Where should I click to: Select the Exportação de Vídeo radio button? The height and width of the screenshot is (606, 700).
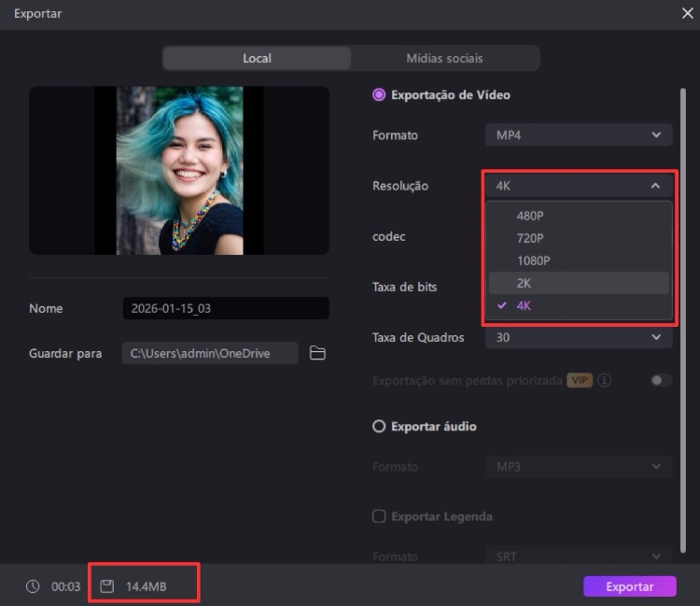379,94
